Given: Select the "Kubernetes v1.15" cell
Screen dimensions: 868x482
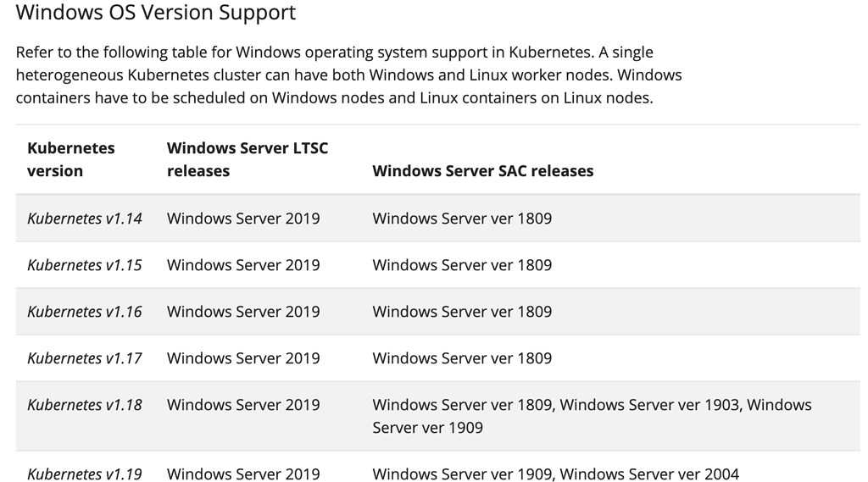Looking at the screenshot, I should coord(85,265).
